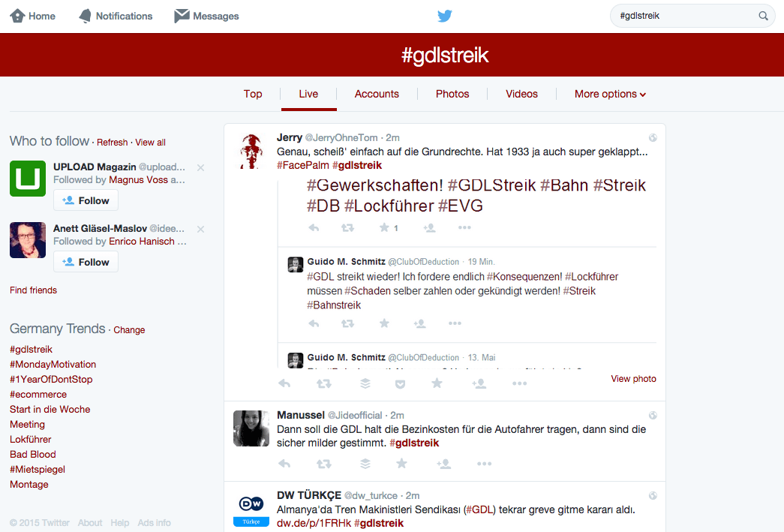Image resolution: width=784 pixels, height=532 pixels.
Task: Go to the Home page
Action: pyautogui.click(x=33, y=16)
